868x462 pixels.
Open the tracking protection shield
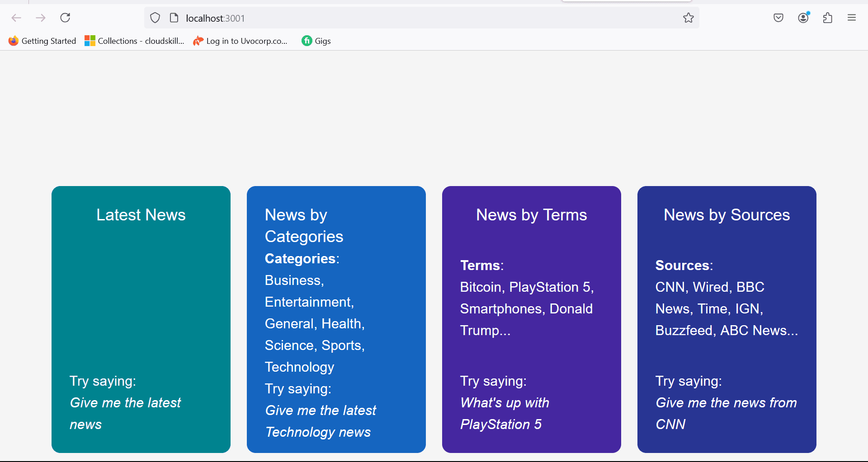pyautogui.click(x=155, y=18)
